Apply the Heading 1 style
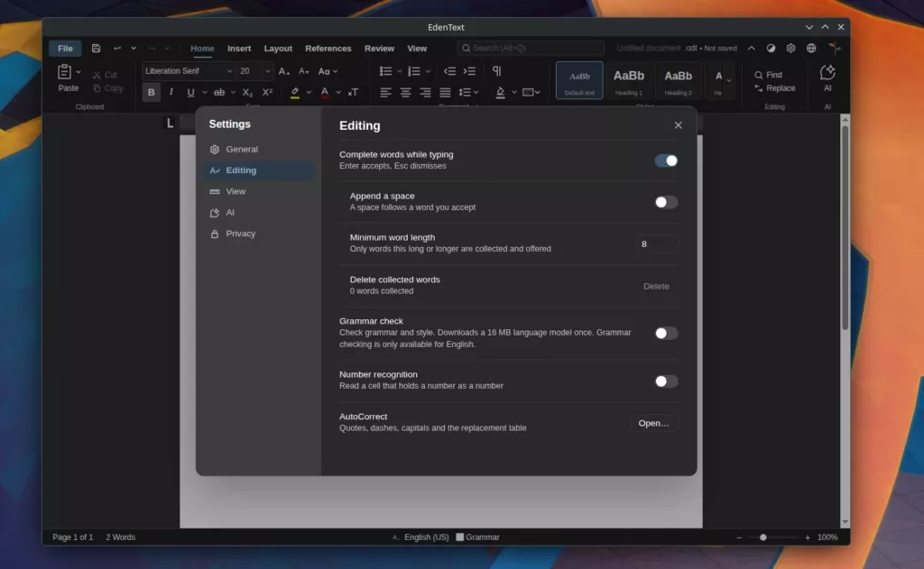Viewport: 924px width, 569px height. click(629, 80)
